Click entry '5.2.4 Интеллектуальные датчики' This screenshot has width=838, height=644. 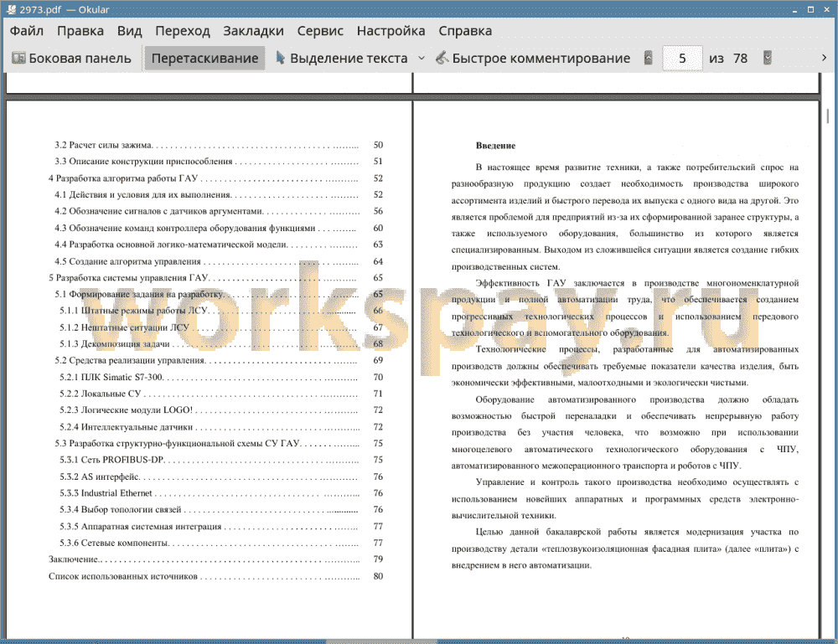(127, 427)
